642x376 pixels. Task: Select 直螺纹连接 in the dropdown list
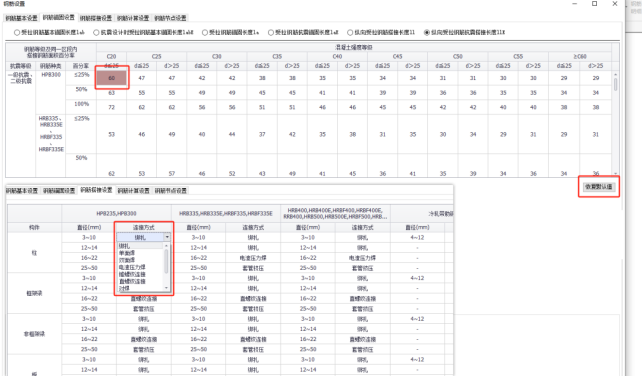pyautogui.click(x=132, y=281)
